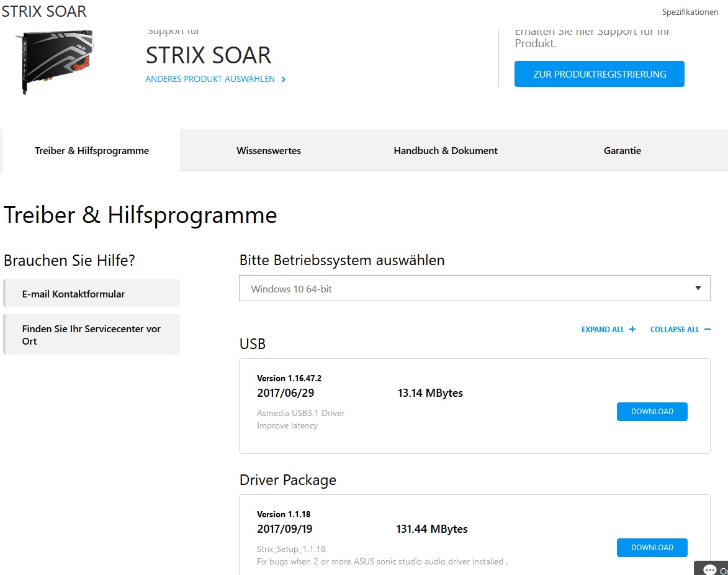This screenshot has width=728, height=575.
Task: Open the Treiber & Hilfsprogramme tab
Action: click(x=91, y=150)
